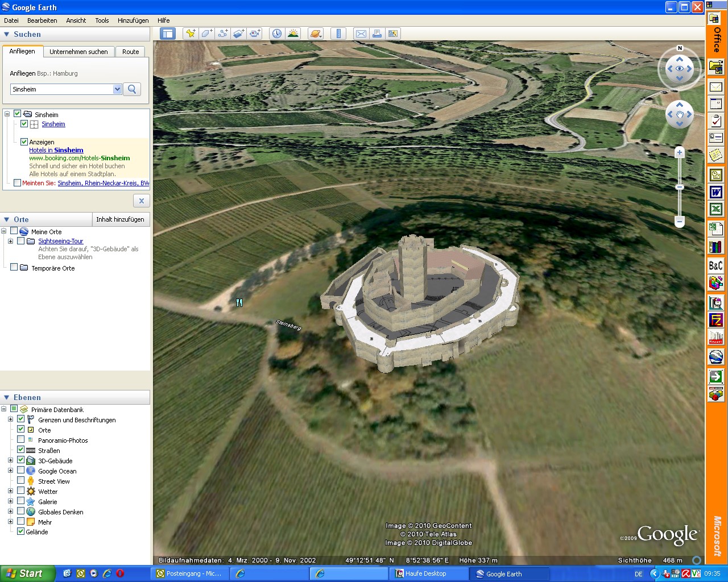728x582 pixels.
Task: Click the email envelope toolbar icon
Action: pos(361,34)
